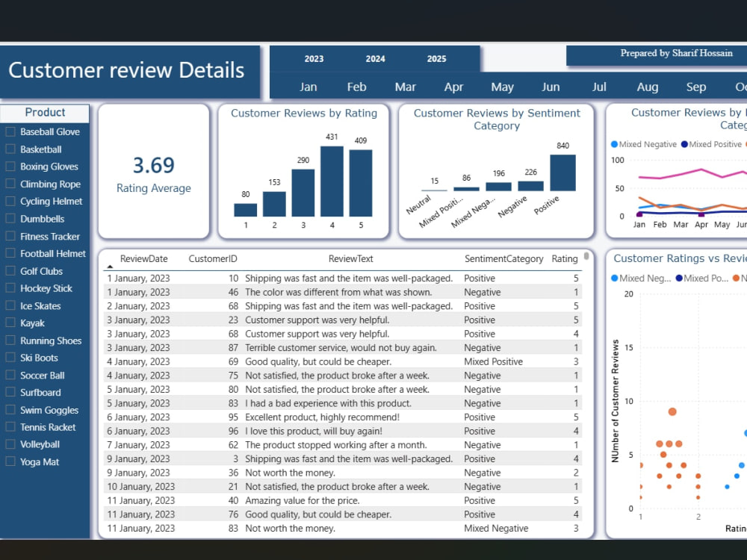Viewport: 747px width, 560px height.
Task: Select the Climbing Rope checkbox
Action: pos(10,184)
